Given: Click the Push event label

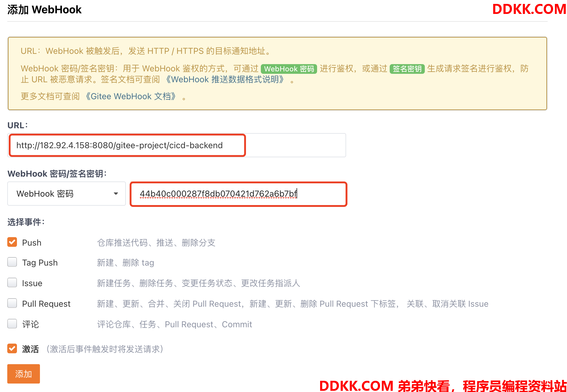Looking at the screenshot, I should [x=32, y=243].
